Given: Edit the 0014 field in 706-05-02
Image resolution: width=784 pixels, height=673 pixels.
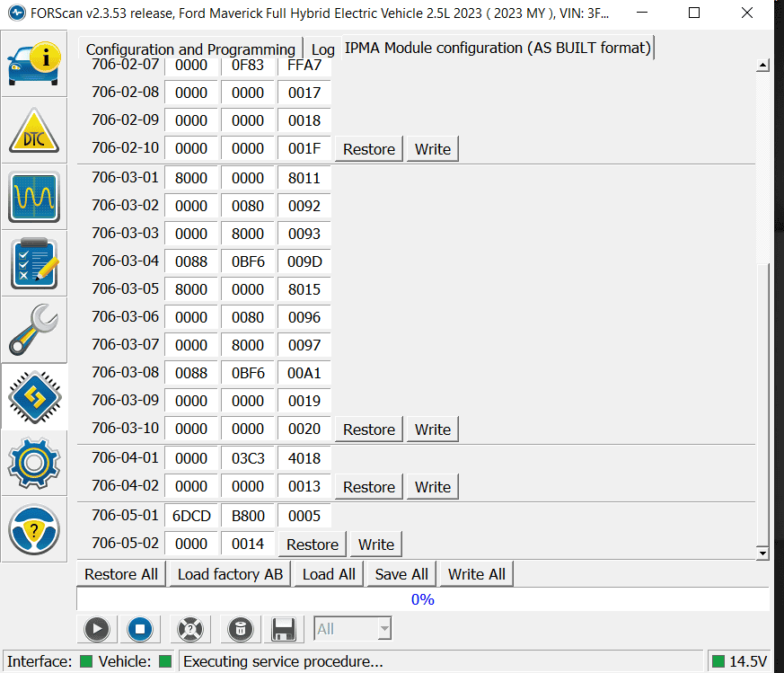Looking at the screenshot, I should click(x=248, y=544).
